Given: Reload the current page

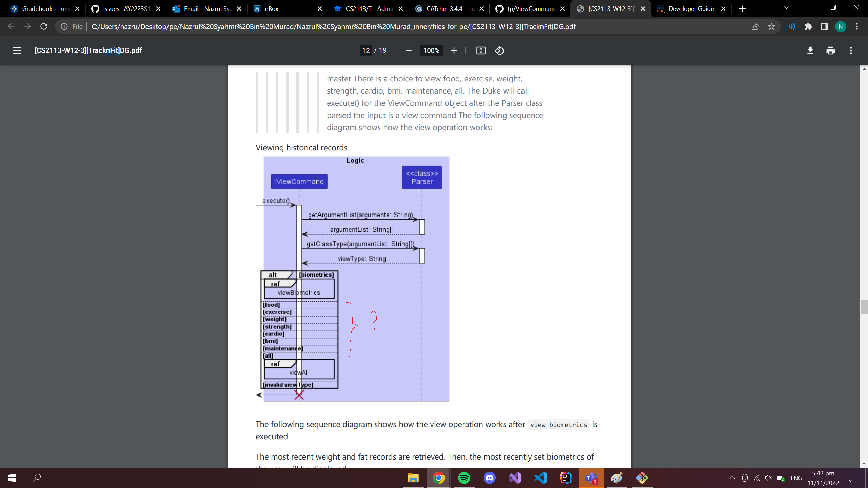Looking at the screenshot, I should tap(44, 26).
